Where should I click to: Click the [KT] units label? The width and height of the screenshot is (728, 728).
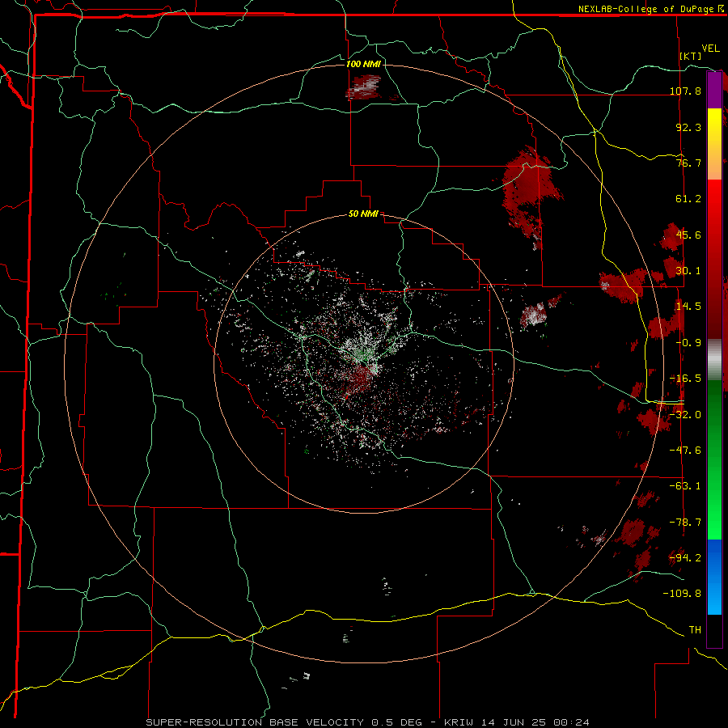point(691,56)
